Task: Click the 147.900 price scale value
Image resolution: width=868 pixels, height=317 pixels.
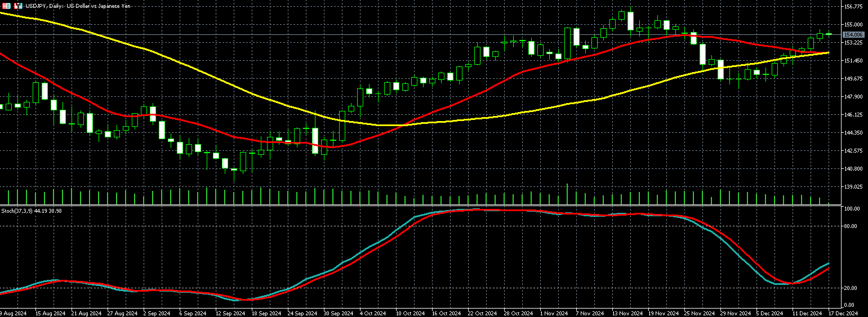Action: [x=853, y=97]
